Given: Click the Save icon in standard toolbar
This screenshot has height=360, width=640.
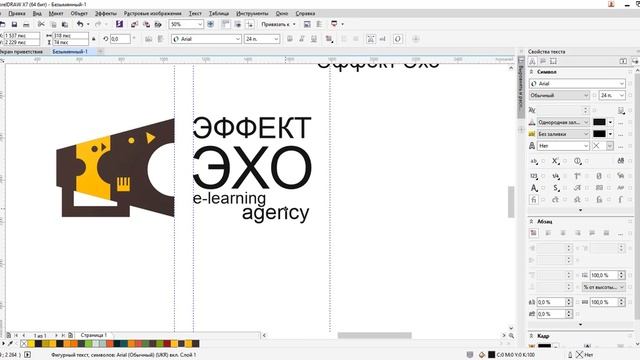Looking at the screenshot, I should 14,24.
